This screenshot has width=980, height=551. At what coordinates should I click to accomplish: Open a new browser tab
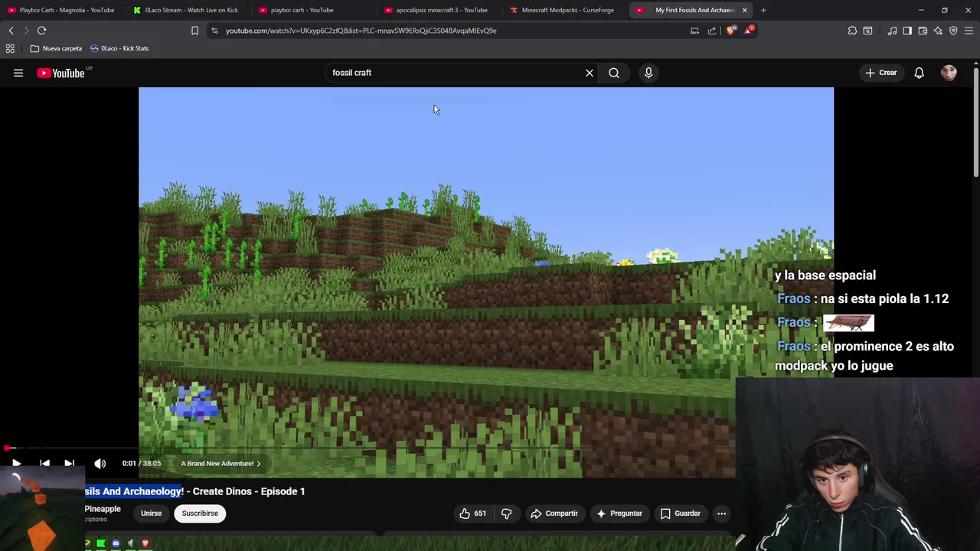pyautogui.click(x=763, y=10)
